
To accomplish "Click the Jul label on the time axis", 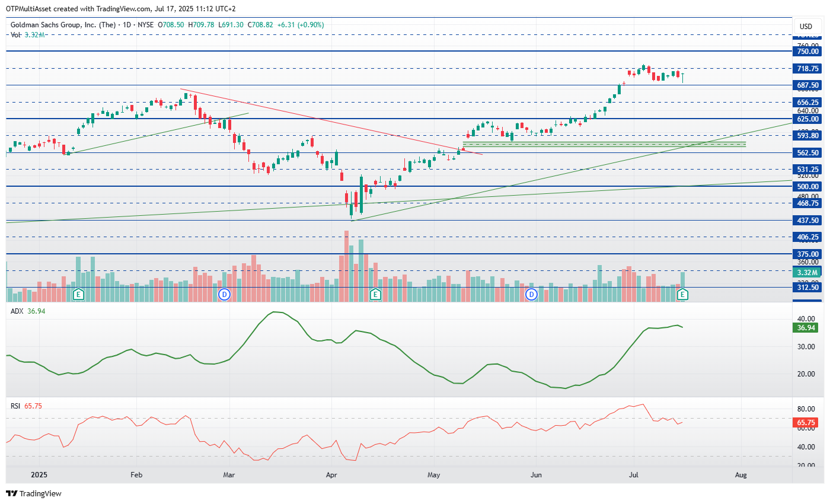I will (x=633, y=475).
